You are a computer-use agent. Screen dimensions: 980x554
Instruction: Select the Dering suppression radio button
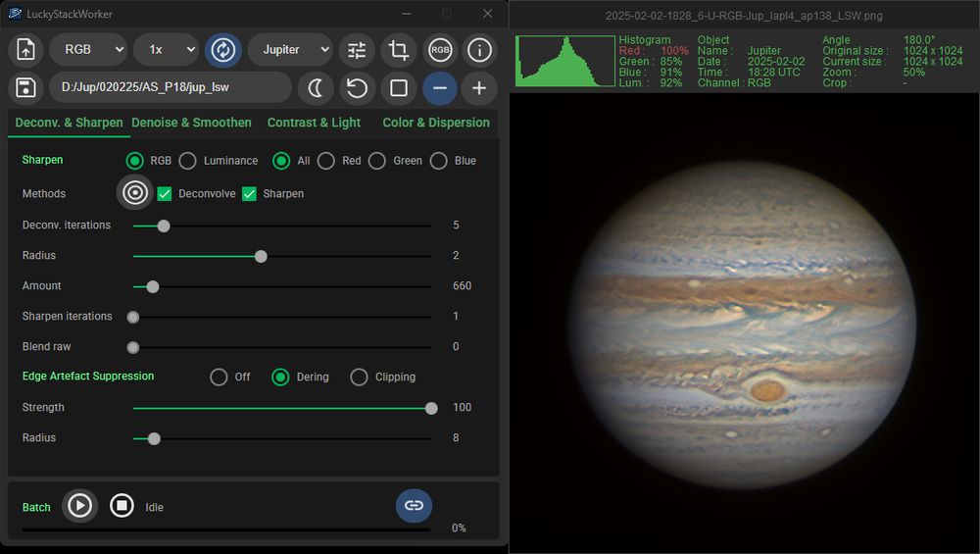click(280, 378)
